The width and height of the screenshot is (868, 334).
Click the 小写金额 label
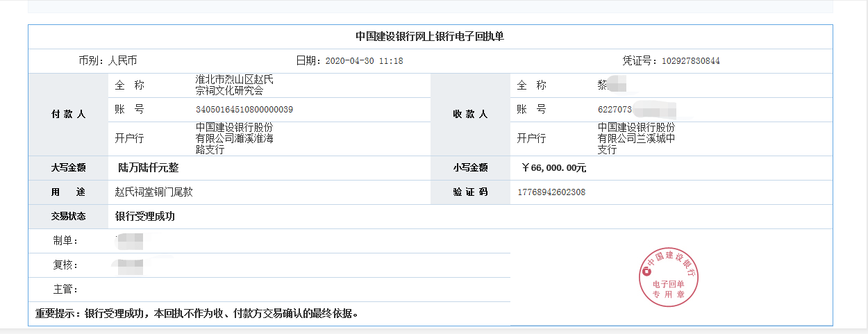click(470, 167)
